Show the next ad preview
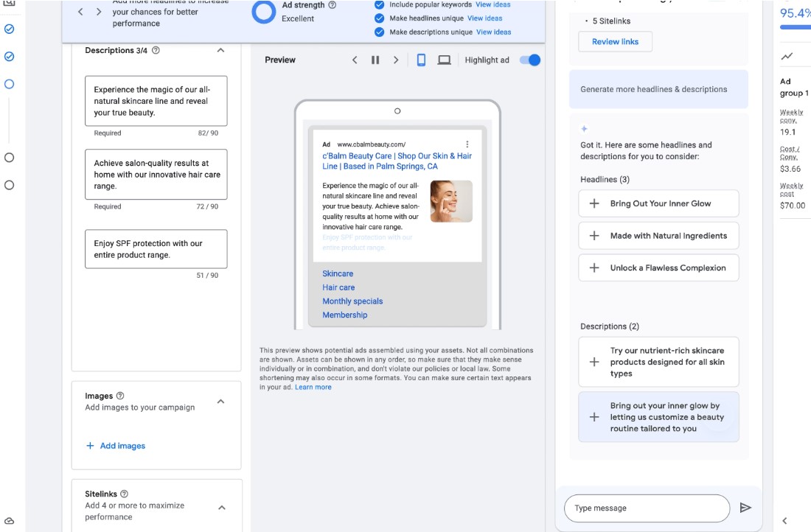 (396, 60)
